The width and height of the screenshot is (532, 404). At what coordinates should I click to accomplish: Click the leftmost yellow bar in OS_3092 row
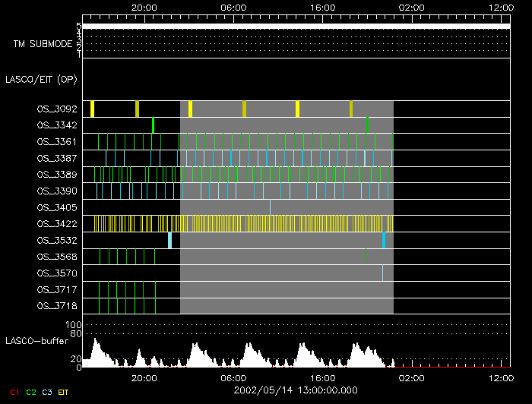click(x=92, y=109)
